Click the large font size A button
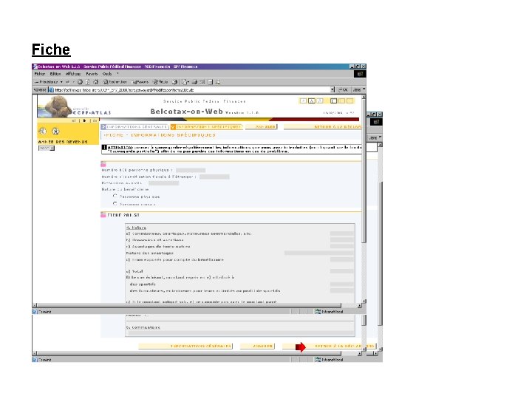532x399 pixels. pyautogui.click(x=320, y=100)
